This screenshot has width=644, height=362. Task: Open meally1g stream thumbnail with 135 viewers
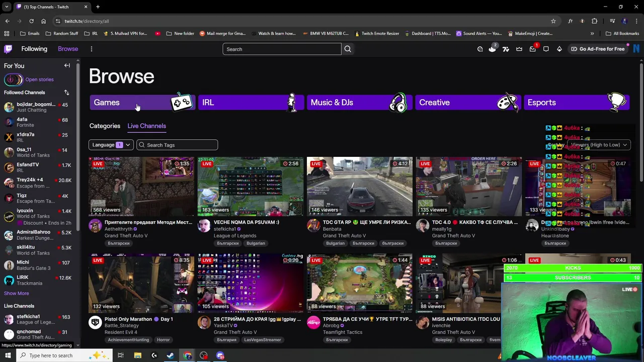point(469,186)
